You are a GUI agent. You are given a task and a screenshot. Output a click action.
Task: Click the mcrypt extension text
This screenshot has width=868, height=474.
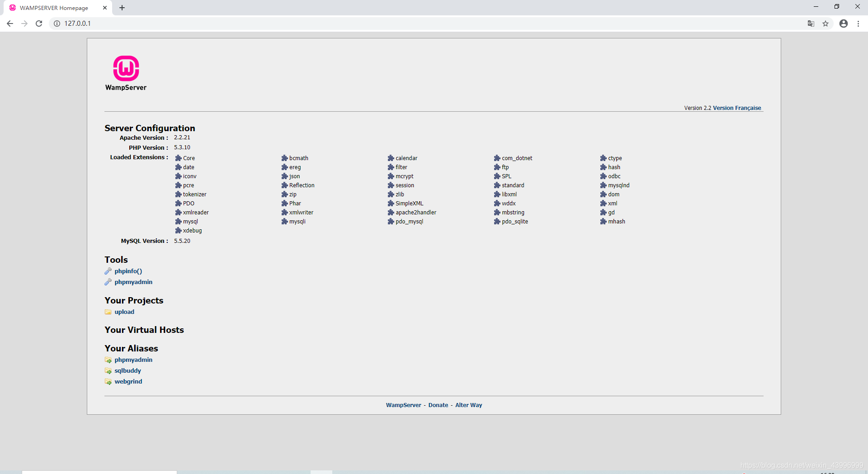(404, 176)
